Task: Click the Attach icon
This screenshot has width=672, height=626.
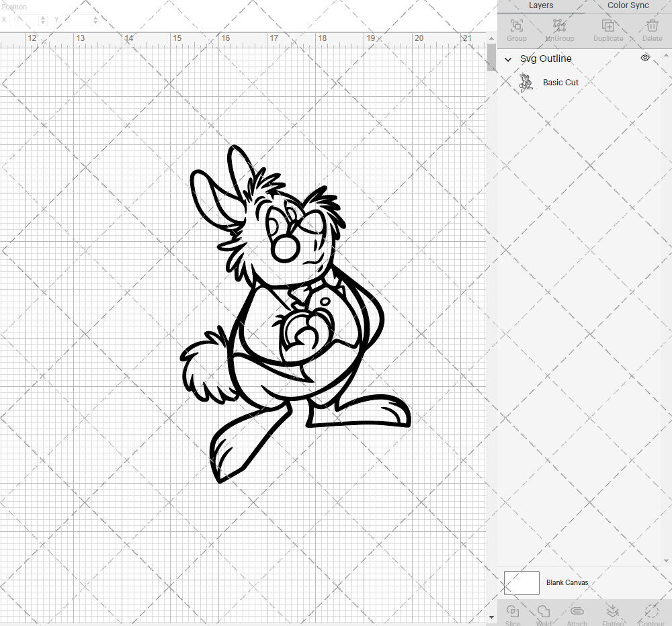Action: (x=577, y=613)
